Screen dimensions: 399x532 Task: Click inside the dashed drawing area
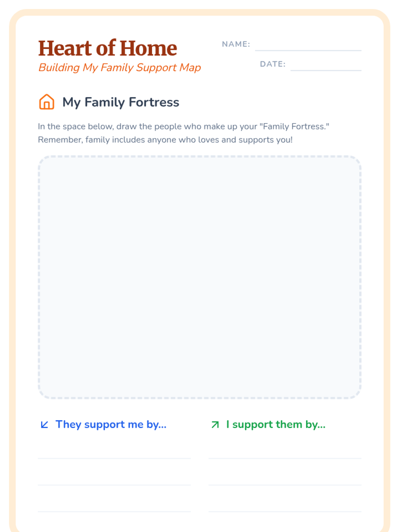199,277
